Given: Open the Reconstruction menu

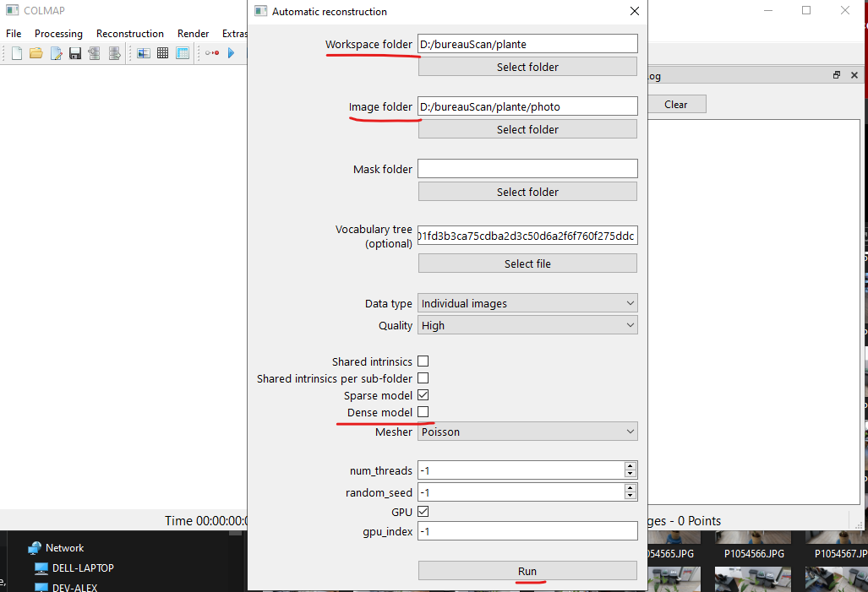Looking at the screenshot, I should [129, 34].
